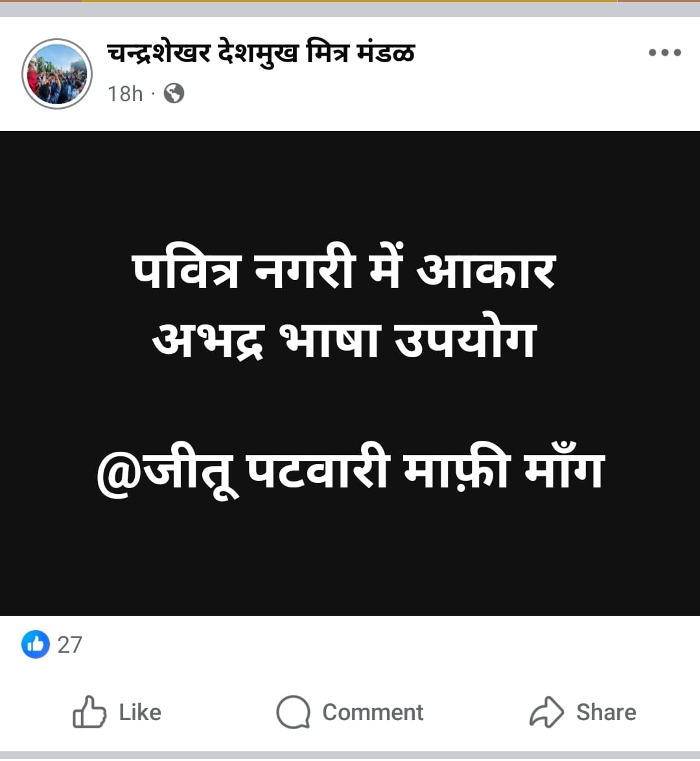The width and height of the screenshot is (700, 761).
Task: Open the black text post image
Action: (350, 373)
